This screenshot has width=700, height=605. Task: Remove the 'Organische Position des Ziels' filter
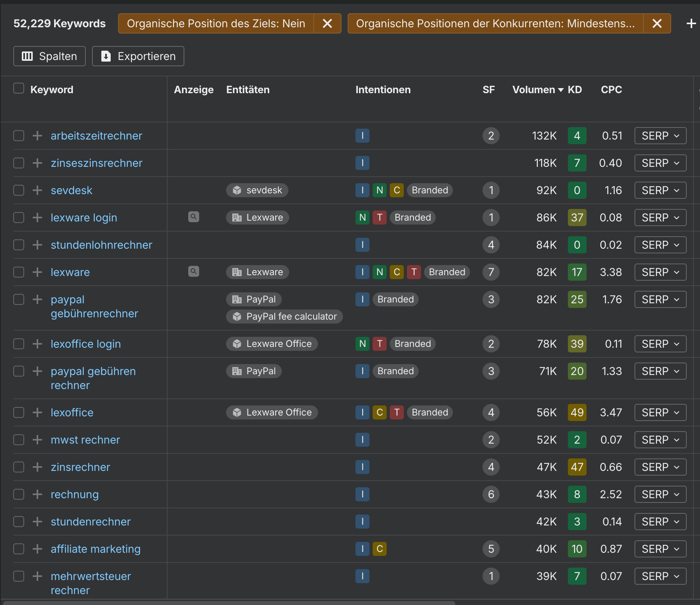tap(327, 23)
